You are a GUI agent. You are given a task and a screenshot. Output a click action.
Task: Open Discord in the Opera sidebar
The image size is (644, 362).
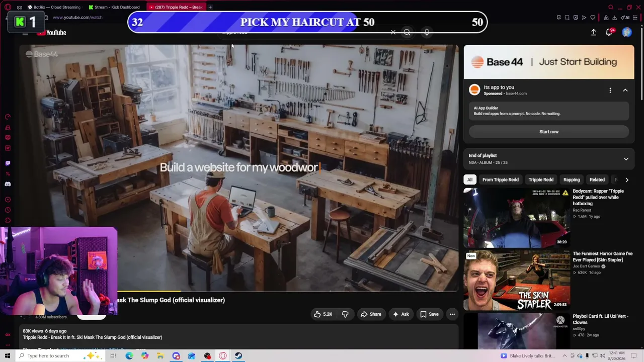(8, 184)
